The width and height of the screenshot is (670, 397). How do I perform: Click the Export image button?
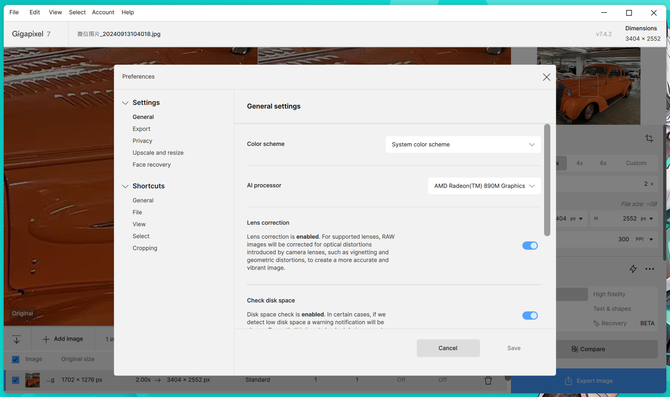pos(588,381)
